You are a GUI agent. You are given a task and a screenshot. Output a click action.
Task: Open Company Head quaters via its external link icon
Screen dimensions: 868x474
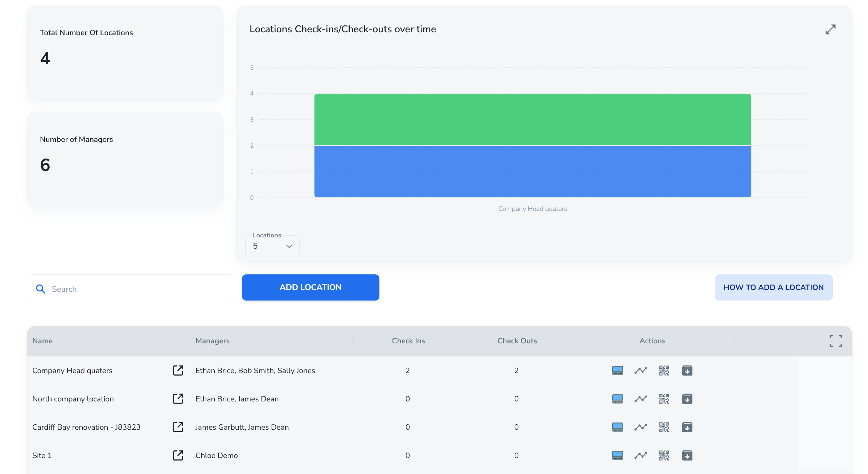[x=178, y=371]
